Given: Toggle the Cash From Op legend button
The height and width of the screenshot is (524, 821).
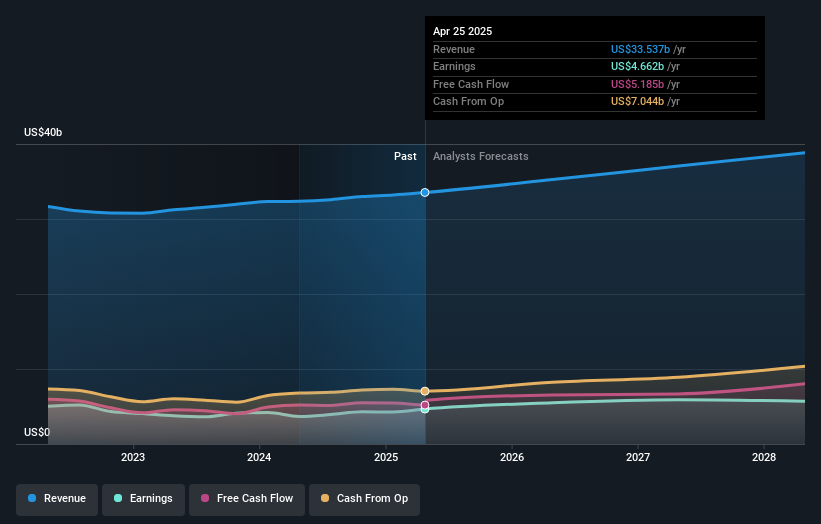Looking at the screenshot, I should [364, 499].
